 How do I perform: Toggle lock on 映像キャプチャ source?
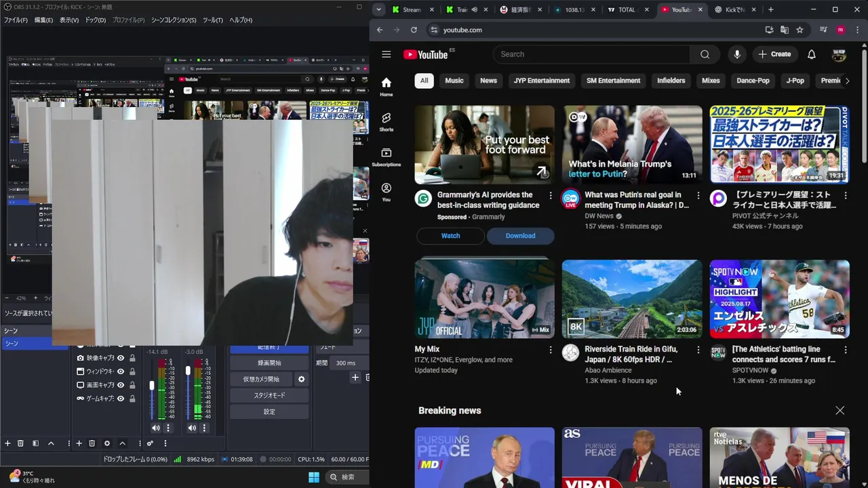132,358
